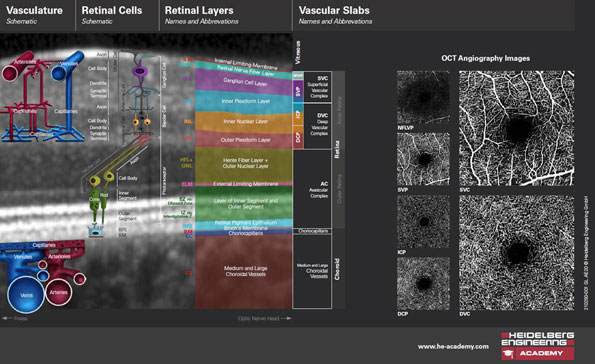Screen dimensions: 595x364
Task: Select the orange Inner Nuclear Layer band
Action: (x=243, y=122)
